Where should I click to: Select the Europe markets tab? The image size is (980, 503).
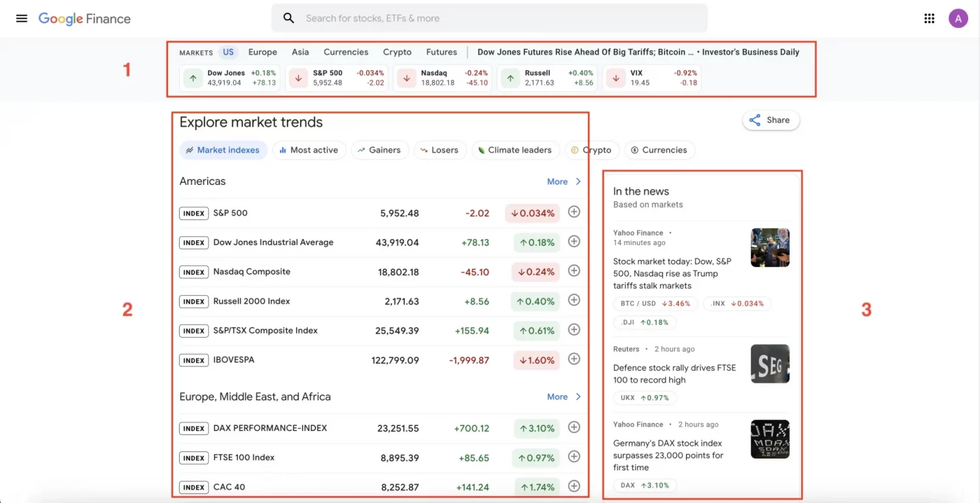click(x=263, y=52)
